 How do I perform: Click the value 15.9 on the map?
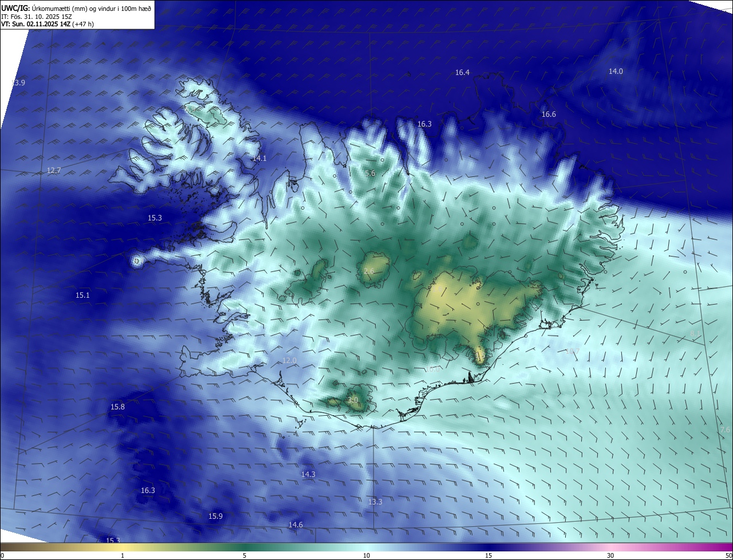pyautogui.click(x=215, y=516)
